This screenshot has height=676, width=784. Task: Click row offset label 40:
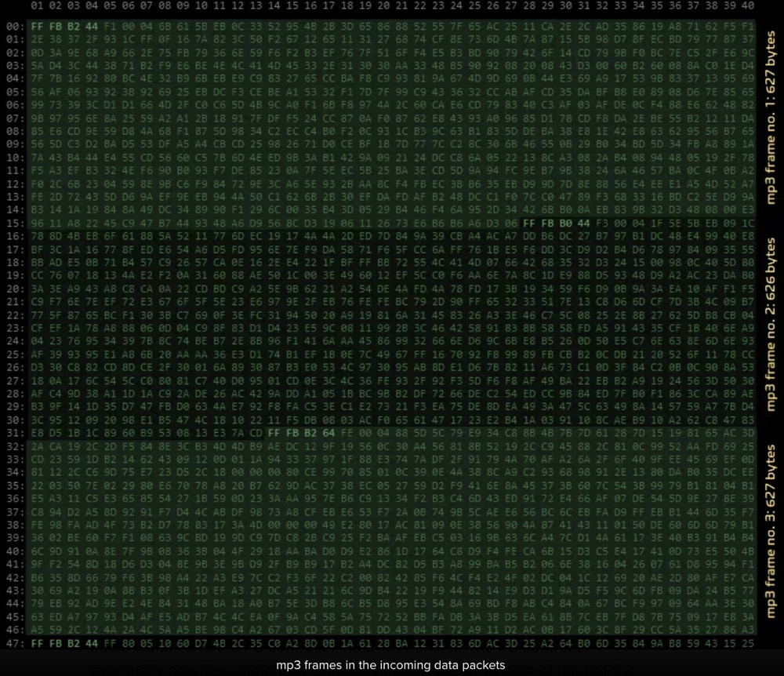point(13,551)
